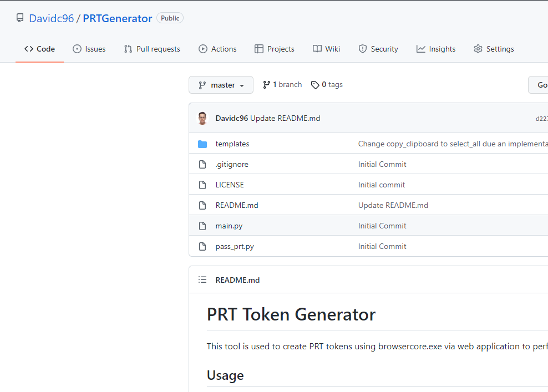
Task: Click README.md title in the readme header
Action: click(237, 280)
